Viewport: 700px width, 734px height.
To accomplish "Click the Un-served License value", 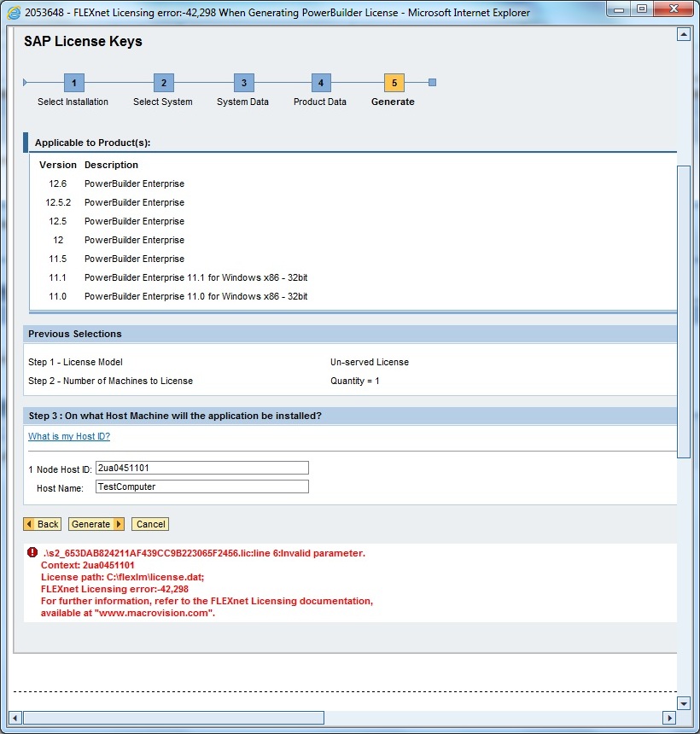I will tap(370, 362).
